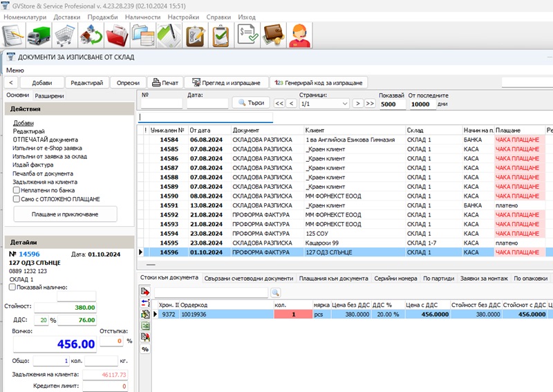Click the back < button left of Добави
Image resolution: width=553 pixels, height=392 pixels.
coord(11,82)
